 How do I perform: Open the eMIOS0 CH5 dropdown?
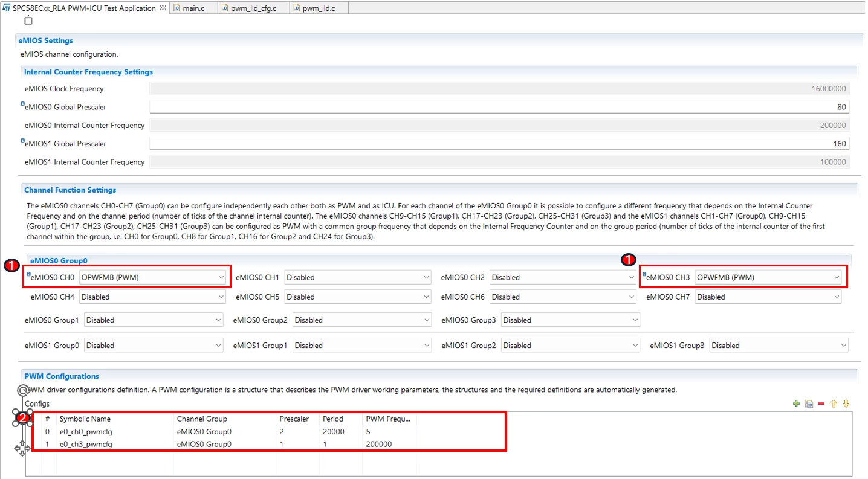358,297
